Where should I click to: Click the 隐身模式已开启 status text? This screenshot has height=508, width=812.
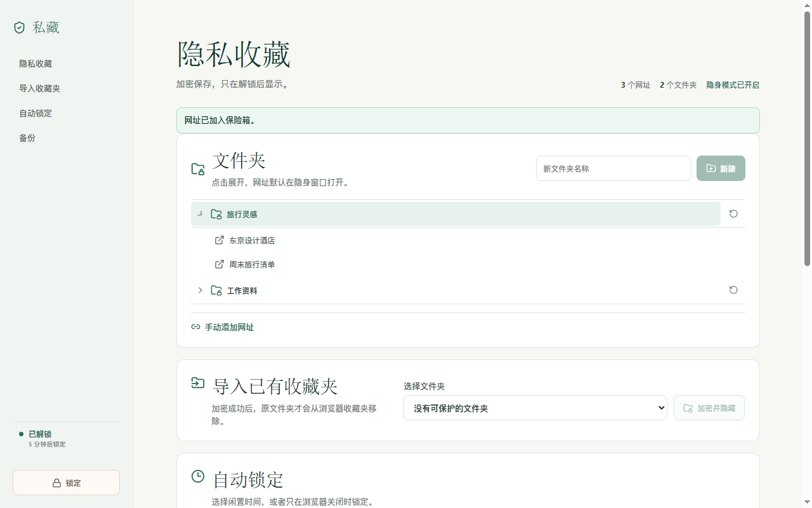pos(733,85)
